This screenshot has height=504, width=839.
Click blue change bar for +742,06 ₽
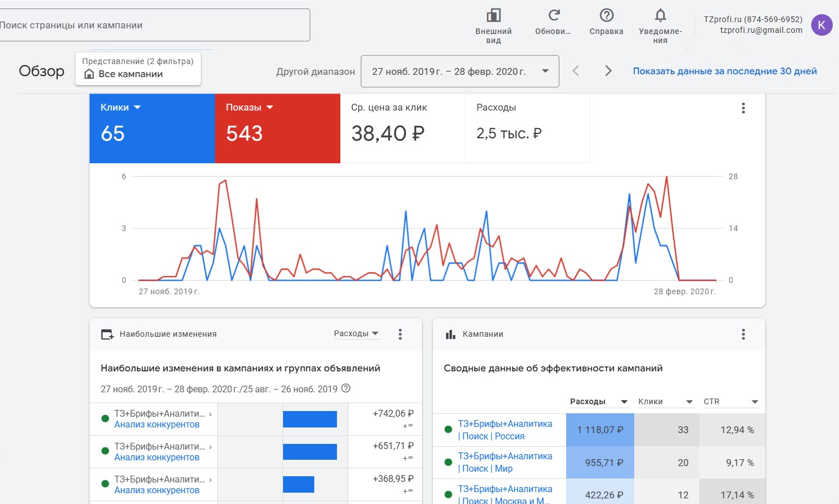click(x=310, y=419)
